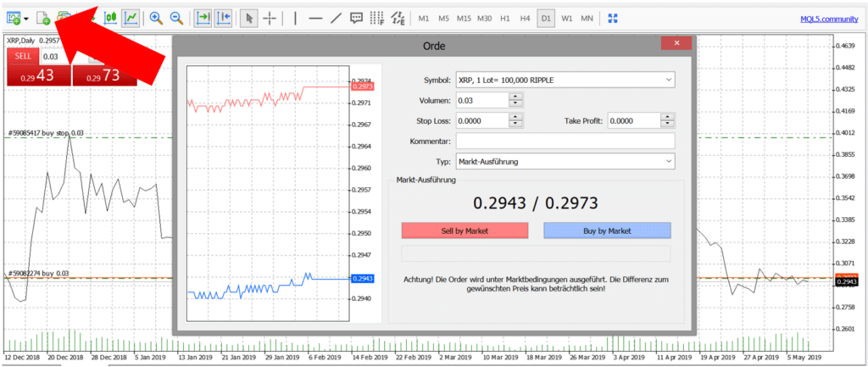The width and height of the screenshot is (868, 367).
Task: Click the Buy by Market button
Action: 607,231
